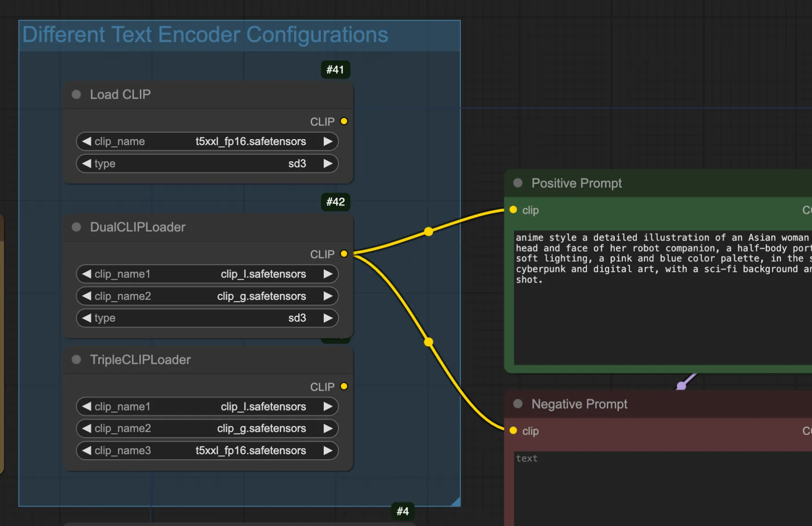The image size is (812, 526).
Task: Open the clip_name2 selector showing clip_g.safetensors
Action: (262, 296)
